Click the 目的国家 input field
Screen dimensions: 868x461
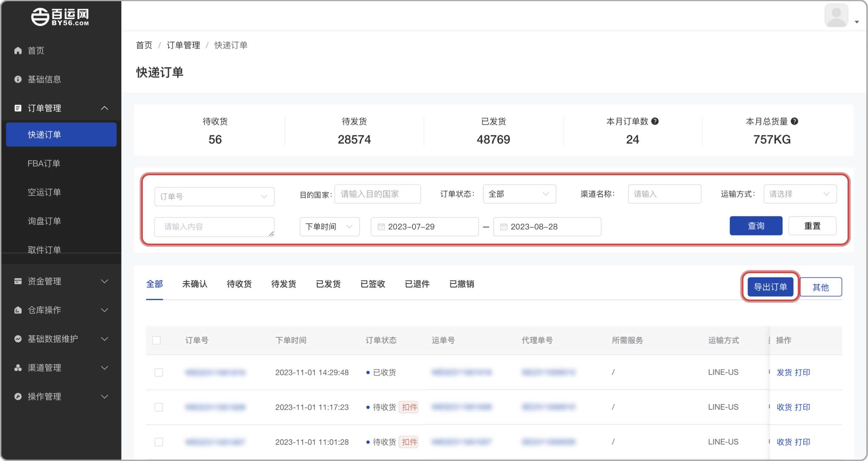click(377, 194)
